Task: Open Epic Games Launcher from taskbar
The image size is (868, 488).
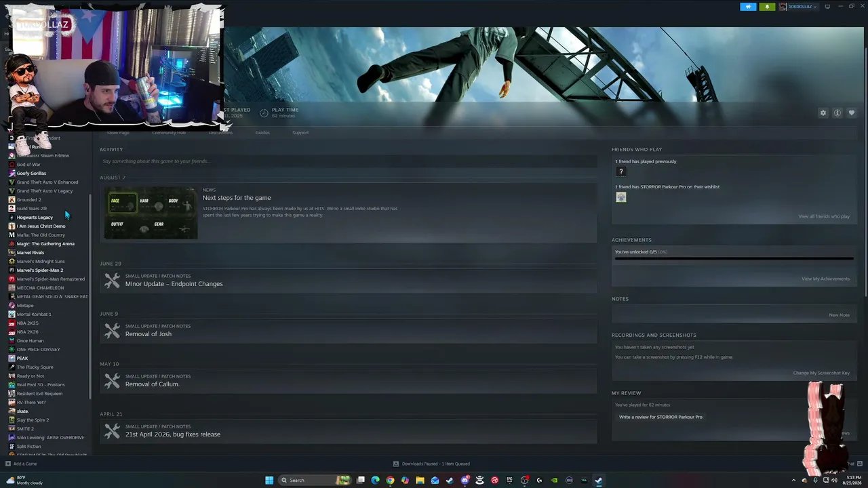Action: 509,481
